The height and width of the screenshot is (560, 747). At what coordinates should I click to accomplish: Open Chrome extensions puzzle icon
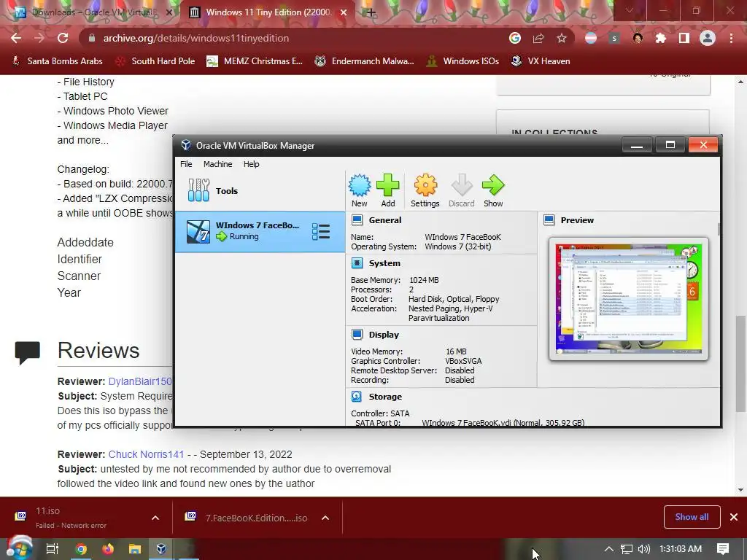coord(661,38)
